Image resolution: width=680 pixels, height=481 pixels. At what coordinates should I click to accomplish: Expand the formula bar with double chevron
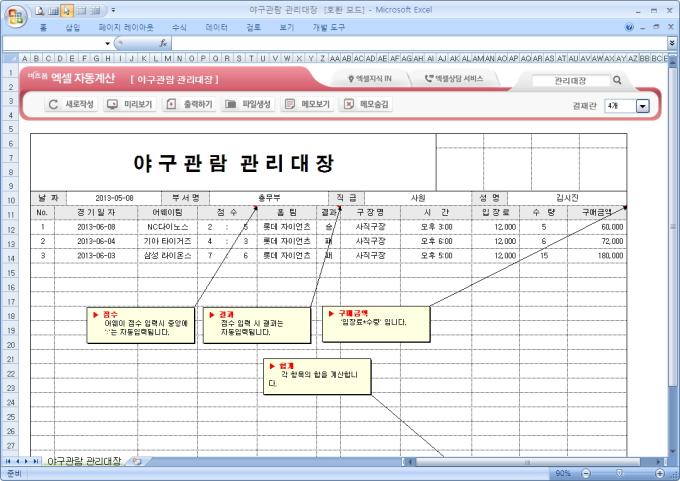(x=672, y=43)
